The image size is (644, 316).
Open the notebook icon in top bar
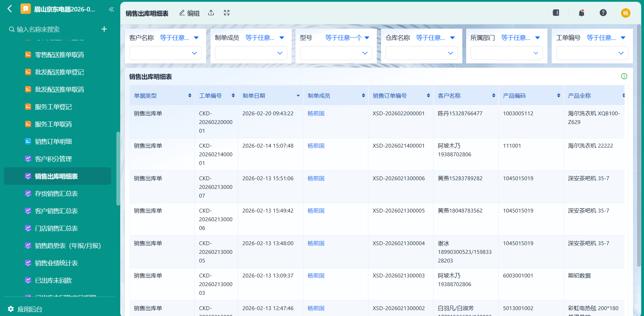point(556,13)
